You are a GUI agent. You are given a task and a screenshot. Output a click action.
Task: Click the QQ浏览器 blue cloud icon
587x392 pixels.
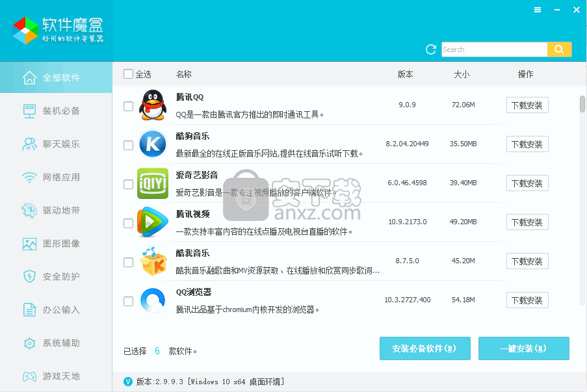click(x=153, y=300)
